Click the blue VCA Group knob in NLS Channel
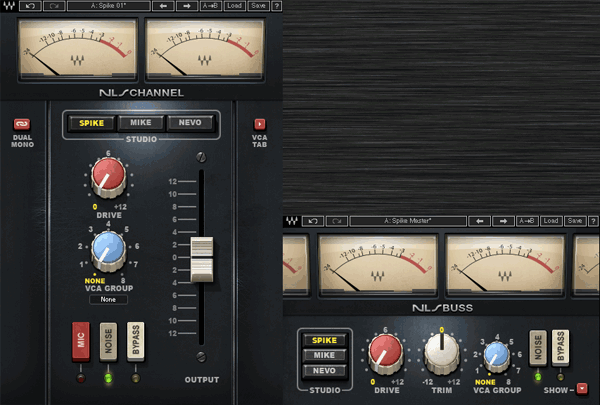This screenshot has height=405, width=600. 108,251
